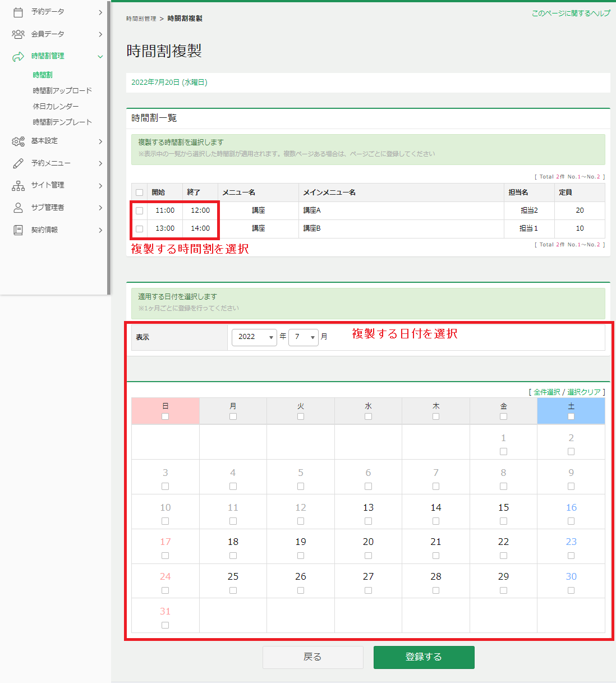Open 時間割 submenu item
The height and width of the screenshot is (683, 616).
pos(43,75)
